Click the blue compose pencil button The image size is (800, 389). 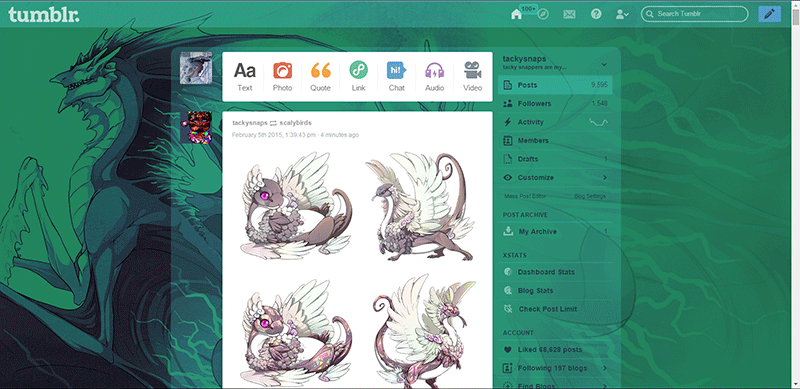pyautogui.click(x=769, y=14)
